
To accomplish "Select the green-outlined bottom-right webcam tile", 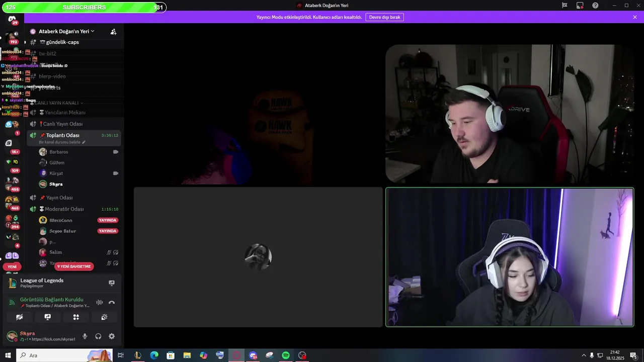I will point(510,257).
